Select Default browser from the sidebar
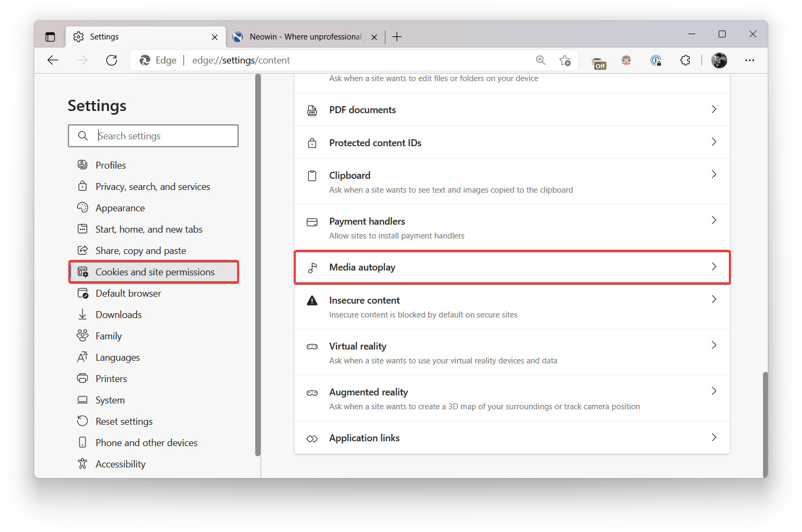Viewport: 802px width, 532px height. coord(128,293)
